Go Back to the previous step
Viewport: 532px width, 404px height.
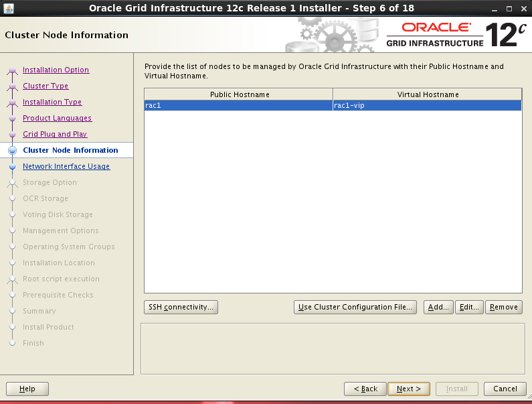[x=365, y=389]
